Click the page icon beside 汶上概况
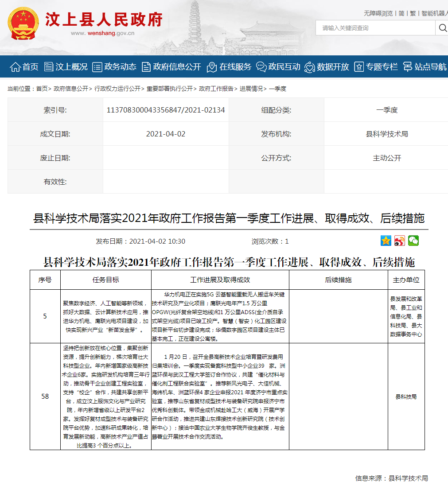448x482 pixels. [x=49, y=67]
